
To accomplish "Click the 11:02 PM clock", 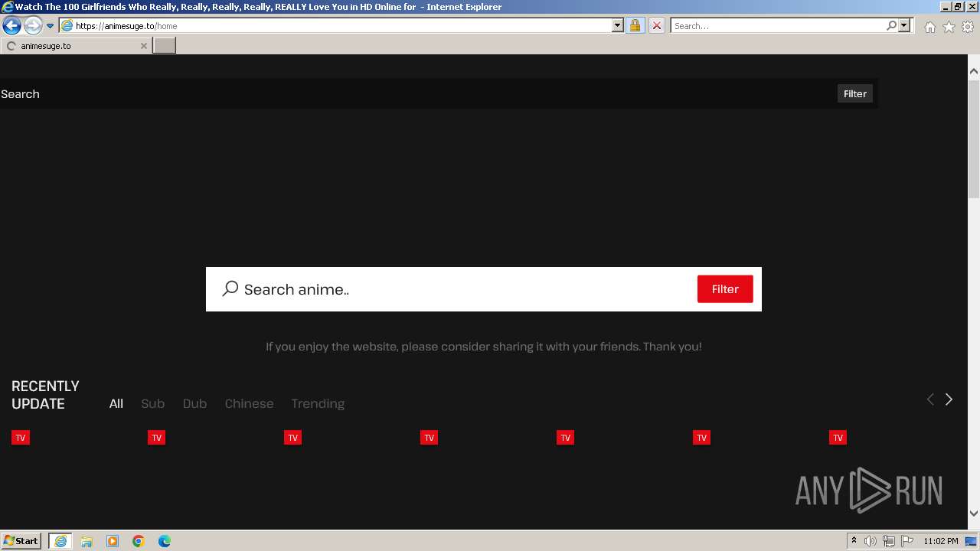I will click(941, 541).
